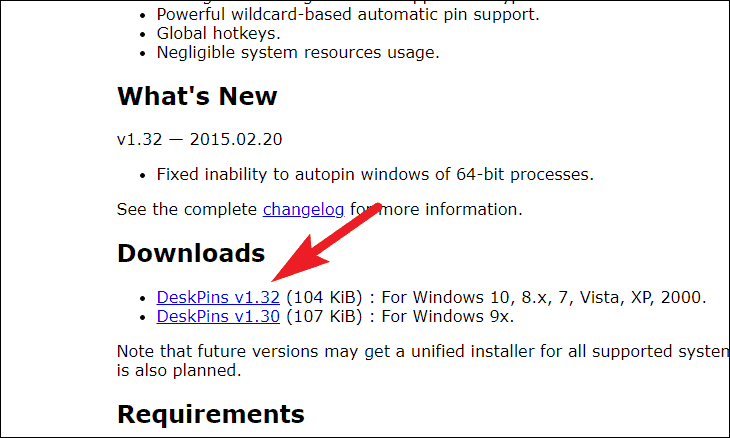Click the "v1.32 — 2015.02.20" version line
730x438 pixels.
click(x=199, y=139)
